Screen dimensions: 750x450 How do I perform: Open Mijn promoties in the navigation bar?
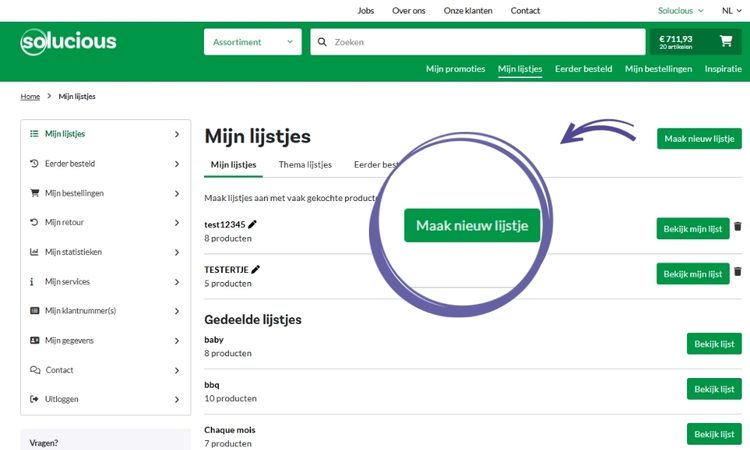click(x=455, y=69)
